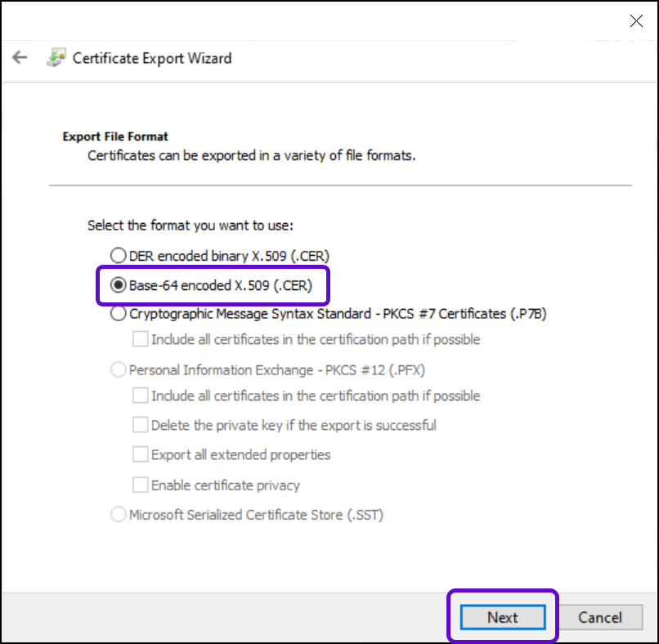
Task: Toggle Enable certificate privacy checkbox
Action: click(x=141, y=485)
